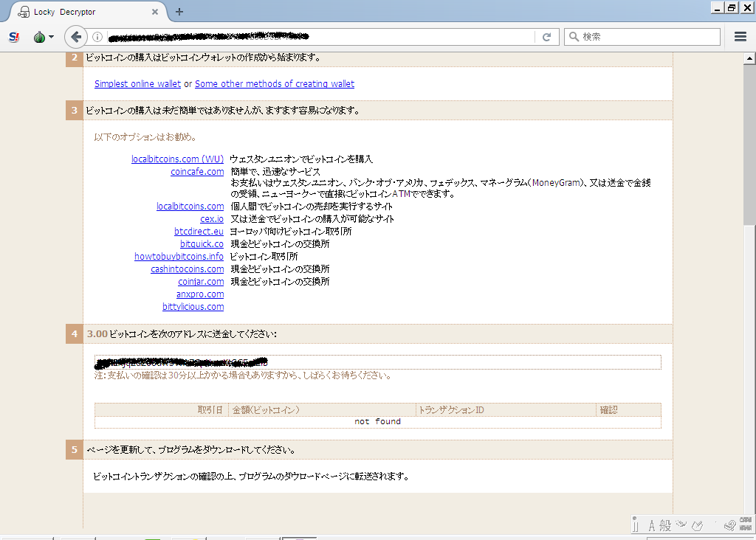Screen dimensions: 756x540
Task: Open the plain localbitcoins.com link
Action: (190, 206)
